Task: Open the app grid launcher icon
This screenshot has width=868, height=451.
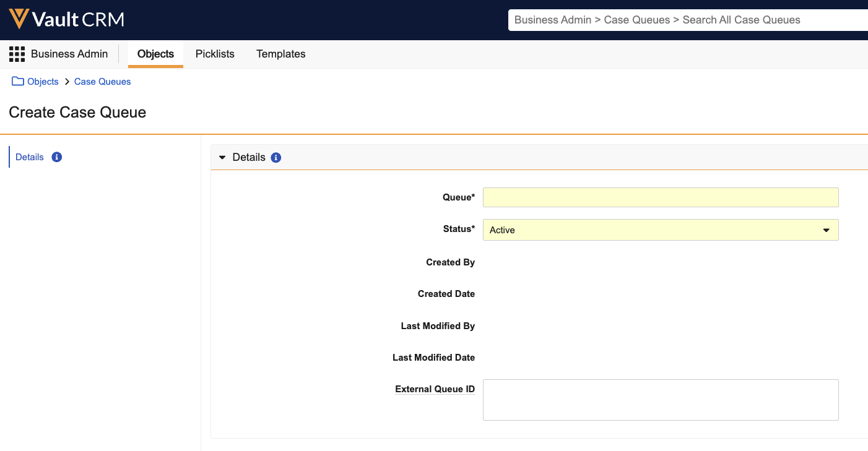Action: (17, 54)
